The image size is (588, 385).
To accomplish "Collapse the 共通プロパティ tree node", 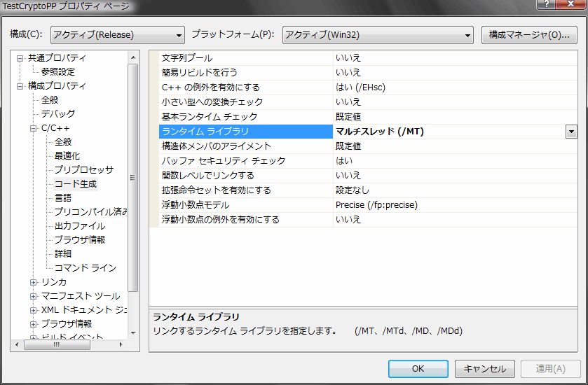I will click(20, 58).
